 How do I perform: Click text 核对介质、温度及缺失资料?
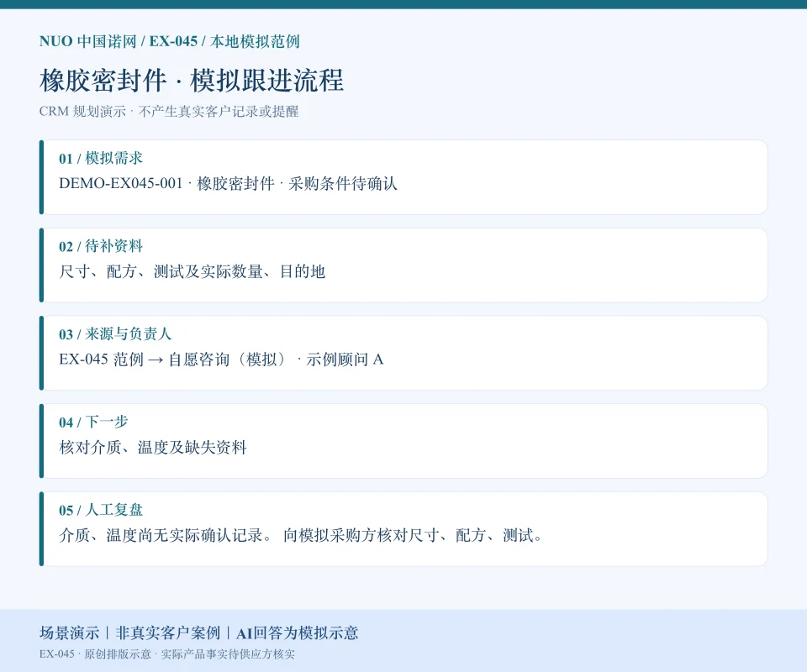pyautogui.click(x=153, y=448)
